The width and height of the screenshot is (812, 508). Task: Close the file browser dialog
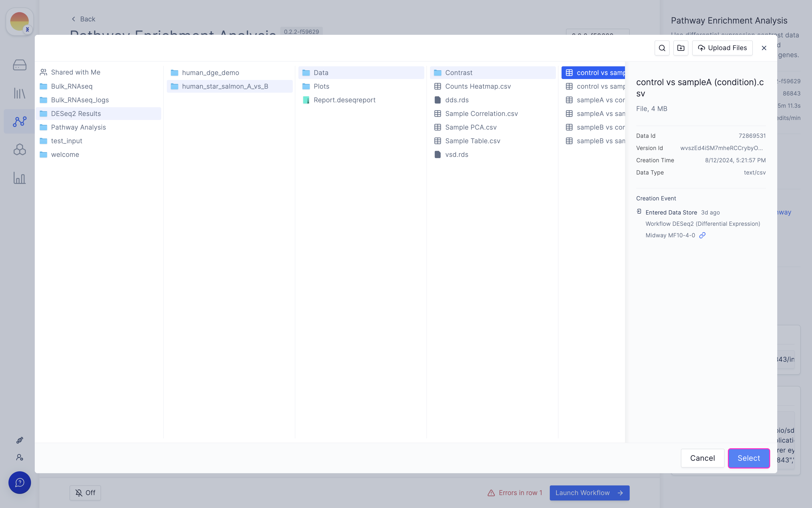[x=764, y=48]
